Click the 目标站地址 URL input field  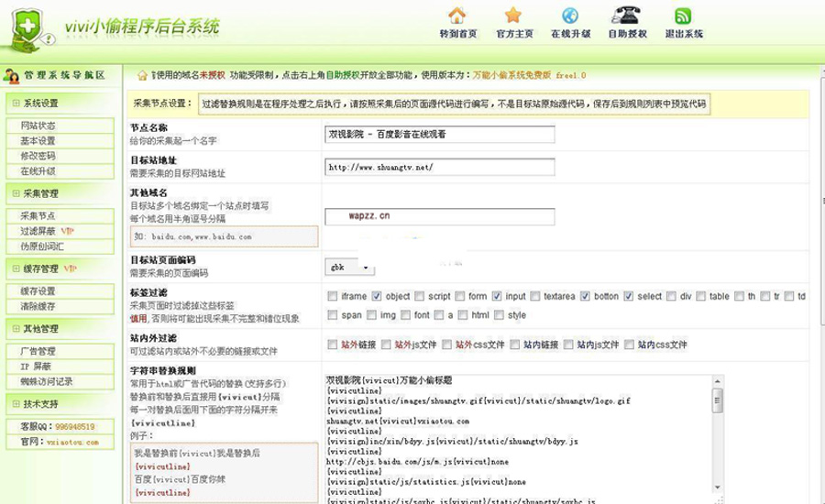pyautogui.click(x=440, y=168)
